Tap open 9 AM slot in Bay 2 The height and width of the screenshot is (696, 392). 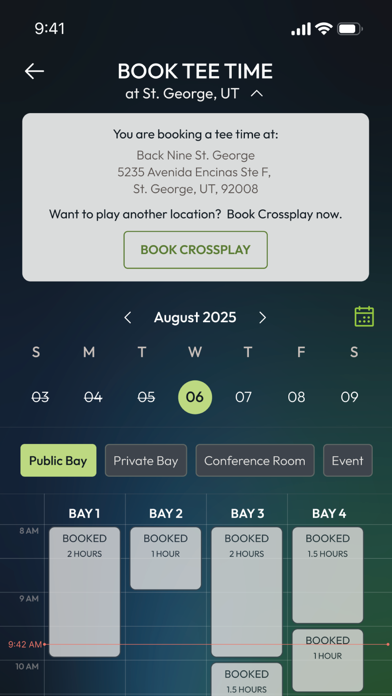point(166,610)
